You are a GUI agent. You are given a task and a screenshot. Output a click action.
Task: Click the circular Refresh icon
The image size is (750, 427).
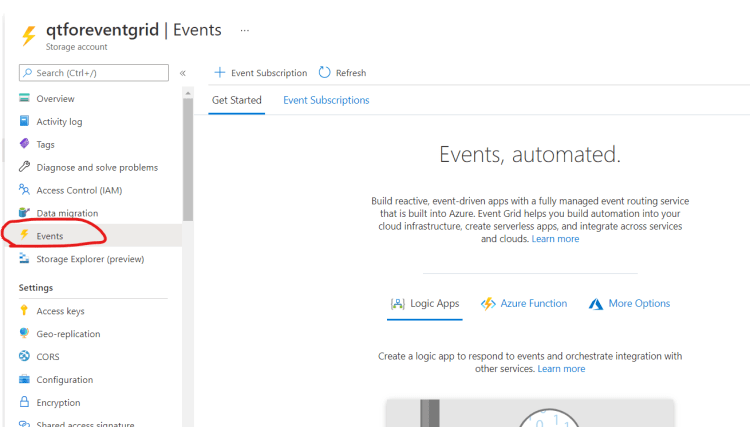pyautogui.click(x=324, y=72)
